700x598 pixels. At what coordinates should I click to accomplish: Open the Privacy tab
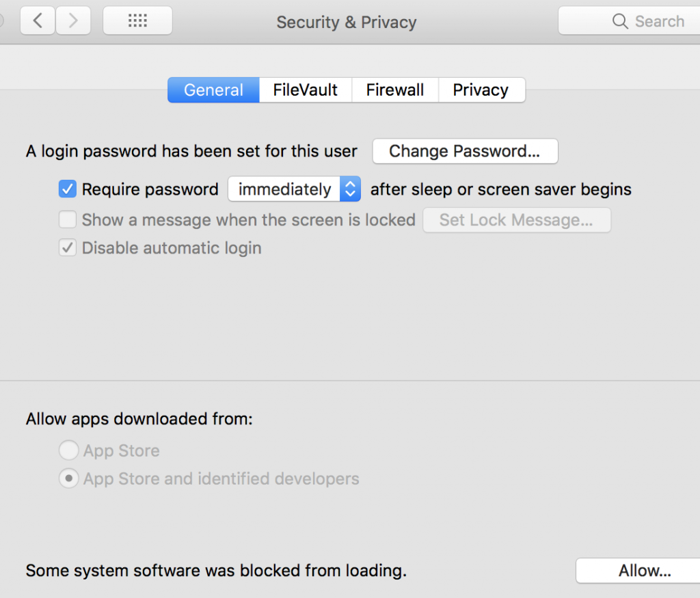pyautogui.click(x=481, y=90)
